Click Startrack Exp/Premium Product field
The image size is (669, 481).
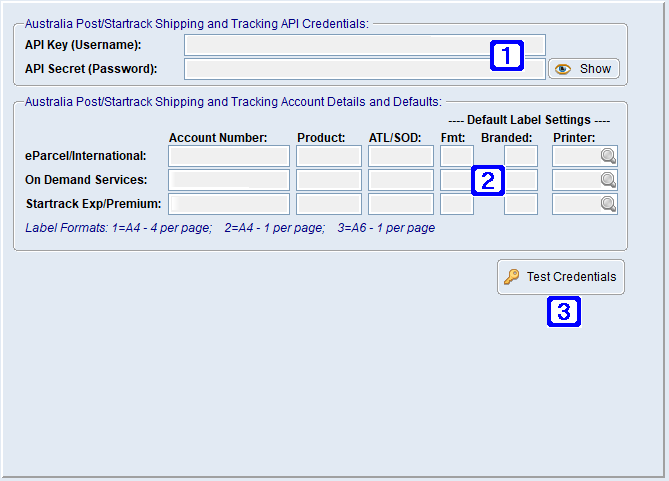pyautogui.click(x=329, y=204)
